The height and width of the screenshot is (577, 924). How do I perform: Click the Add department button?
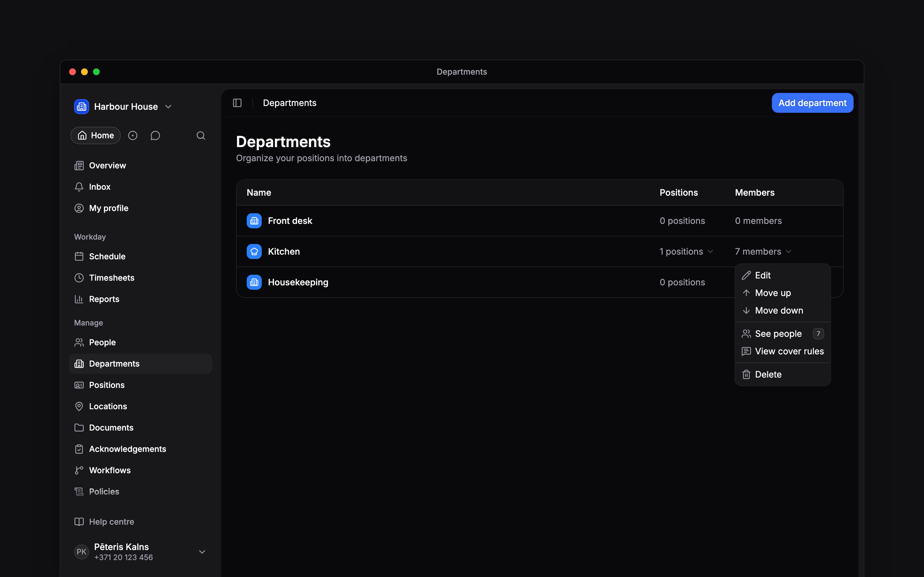tap(812, 103)
